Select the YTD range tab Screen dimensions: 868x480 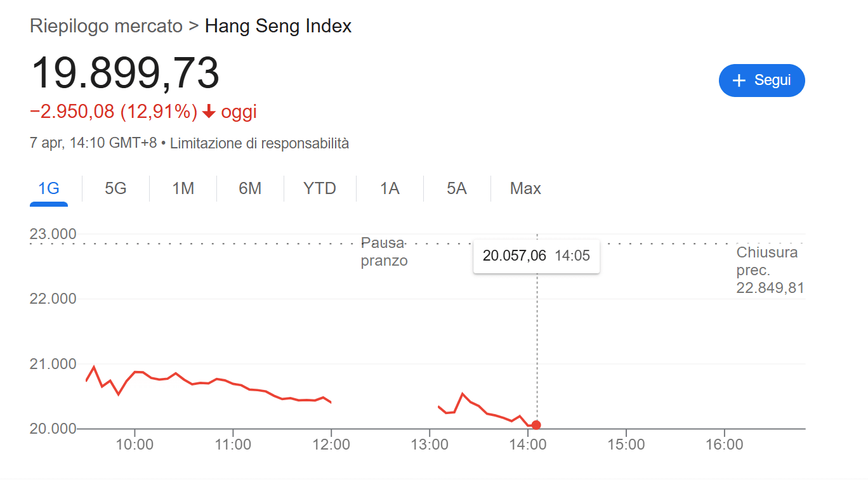point(320,188)
